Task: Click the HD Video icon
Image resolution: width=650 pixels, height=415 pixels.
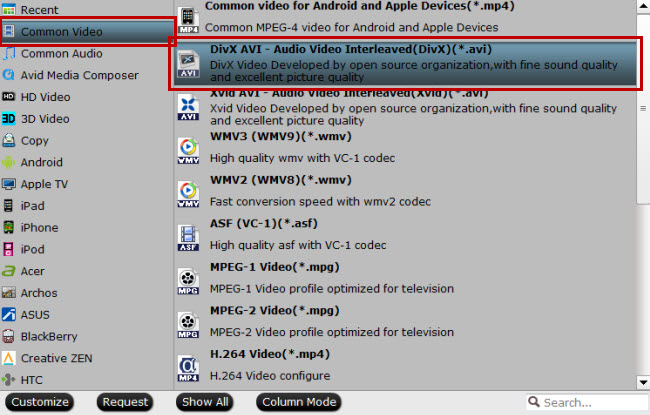Action: [x=9, y=97]
